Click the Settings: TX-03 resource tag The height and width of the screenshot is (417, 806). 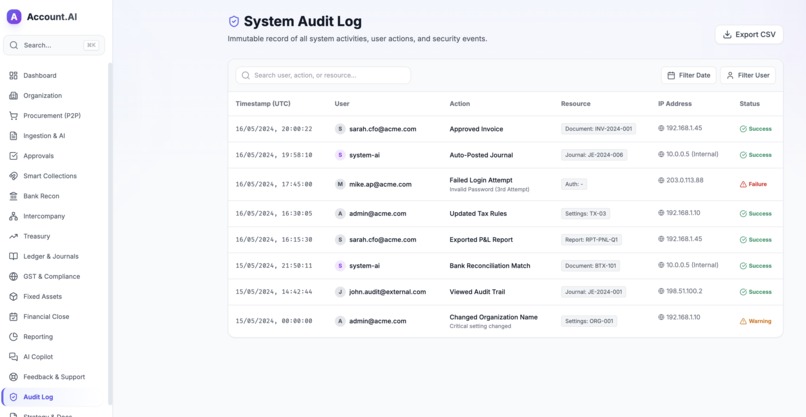tap(585, 213)
